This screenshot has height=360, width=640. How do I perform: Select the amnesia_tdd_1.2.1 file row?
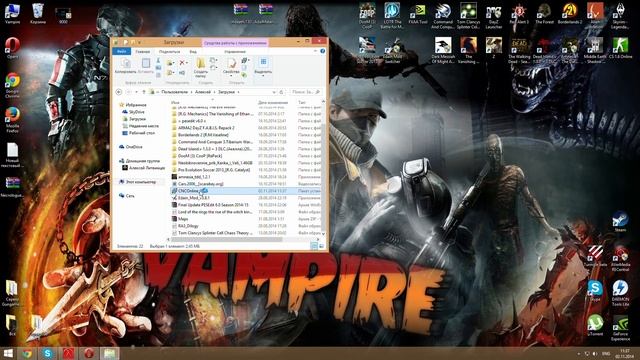pyautogui.click(x=246, y=177)
